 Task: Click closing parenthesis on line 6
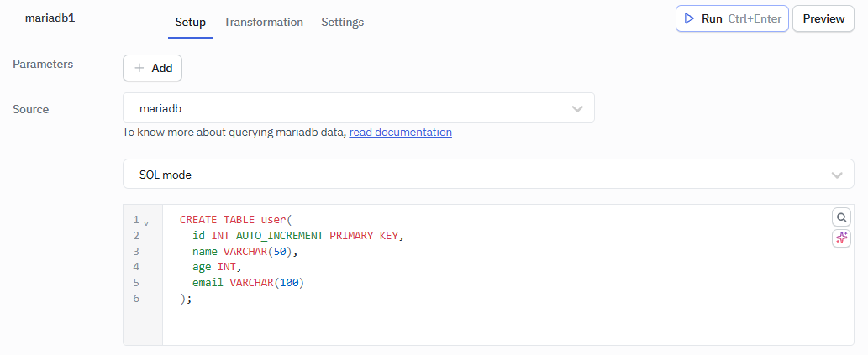coord(183,299)
